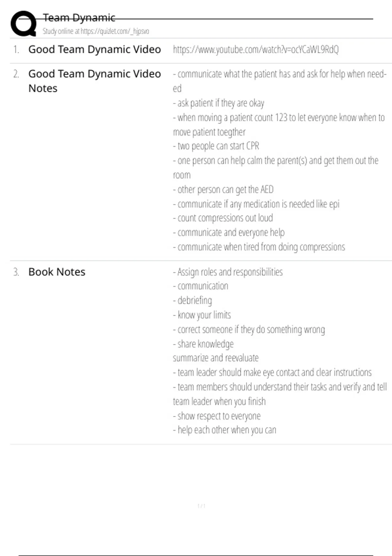Click the line about asking patient if okay

pos(219,103)
